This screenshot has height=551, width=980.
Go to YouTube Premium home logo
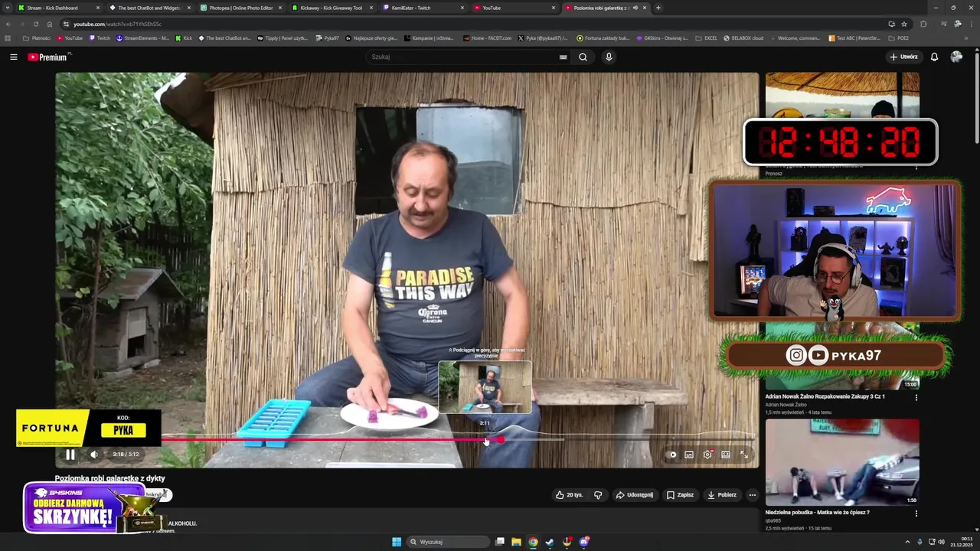tap(47, 57)
